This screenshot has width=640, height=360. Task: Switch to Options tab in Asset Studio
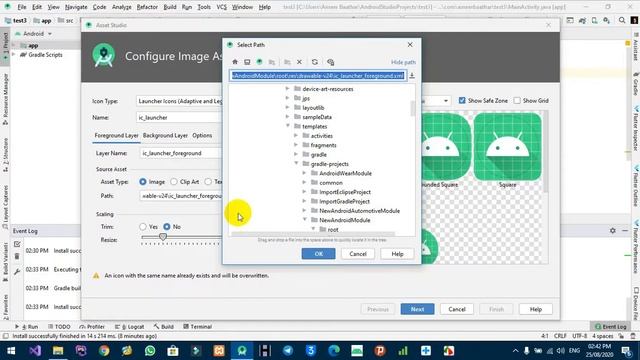[x=202, y=136]
